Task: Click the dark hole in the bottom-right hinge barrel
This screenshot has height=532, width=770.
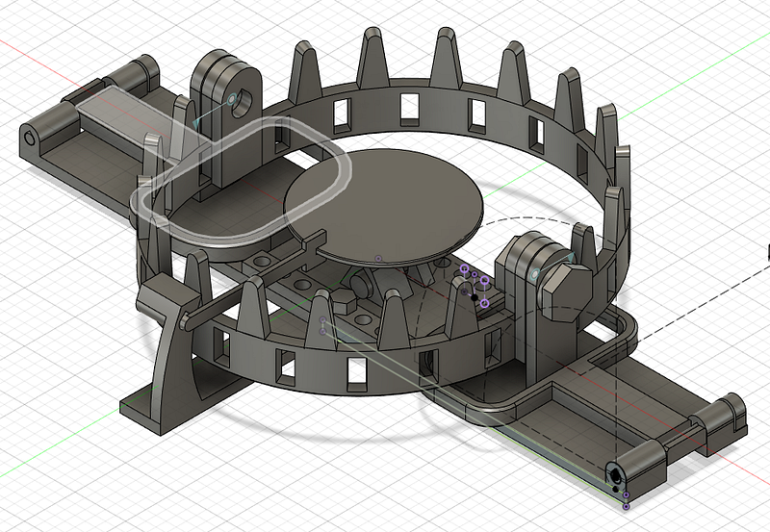Action: [615, 475]
